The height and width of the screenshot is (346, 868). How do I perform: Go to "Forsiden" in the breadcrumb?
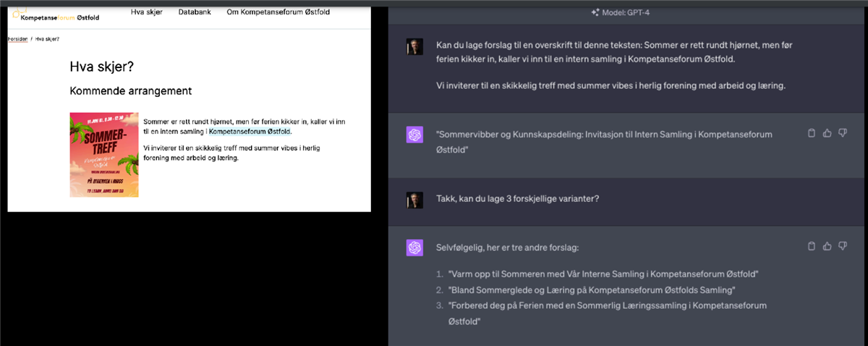tap(18, 38)
